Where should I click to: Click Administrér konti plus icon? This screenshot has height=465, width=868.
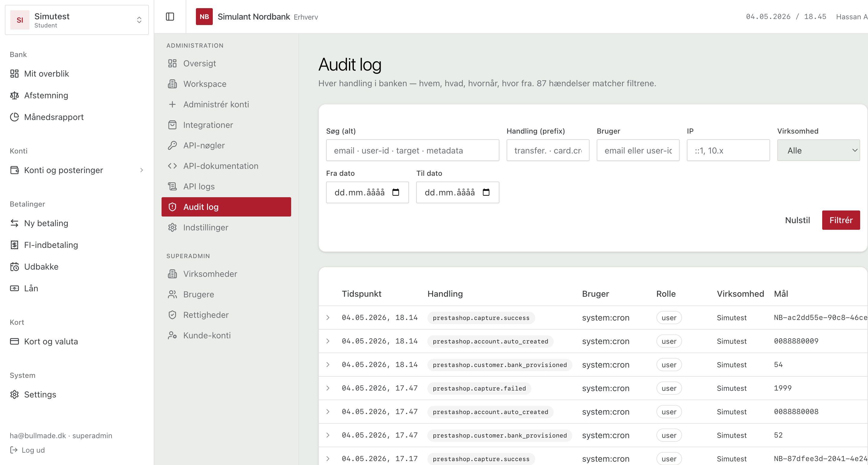click(172, 105)
